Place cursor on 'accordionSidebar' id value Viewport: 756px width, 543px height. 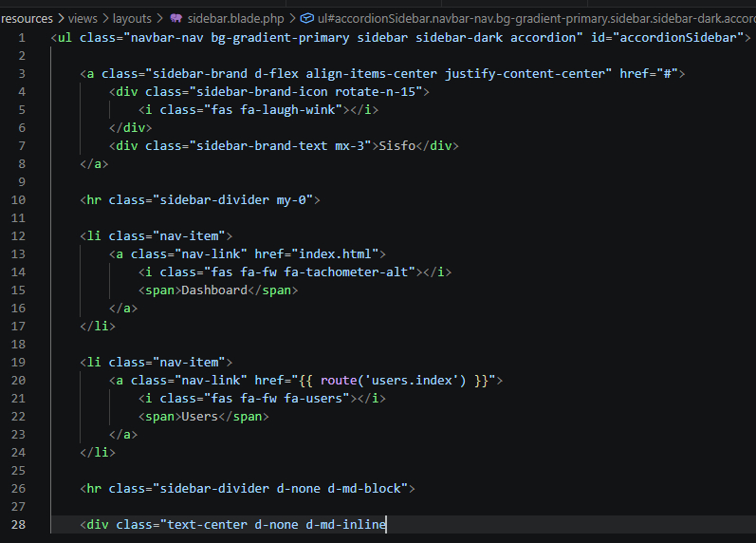coord(678,38)
